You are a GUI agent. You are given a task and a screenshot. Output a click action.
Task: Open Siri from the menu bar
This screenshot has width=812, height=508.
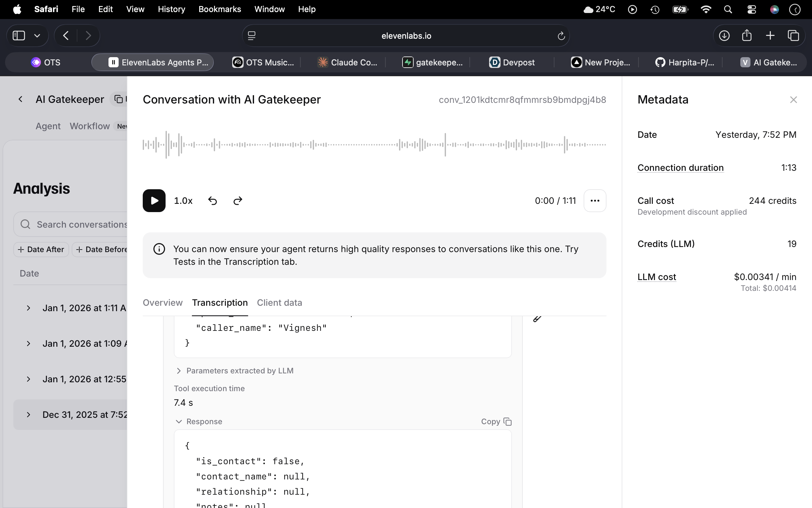click(x=774, y=10)
